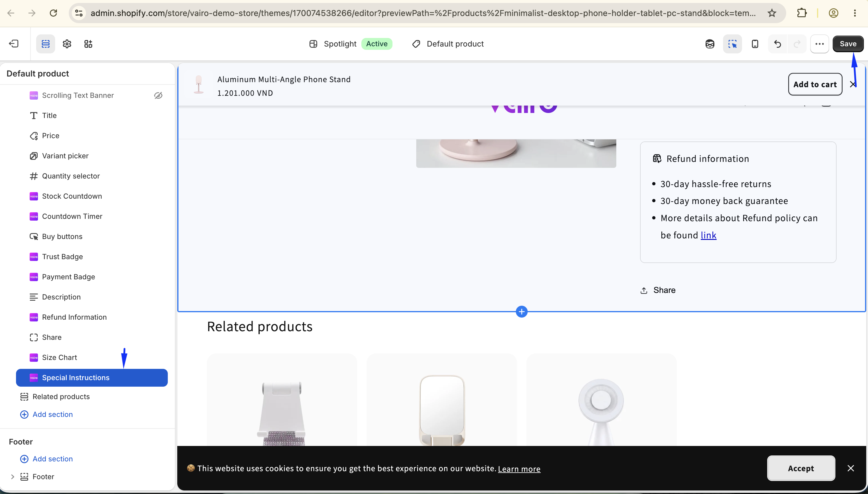Screen dimensions: 868x494
Task: Open Chrome's three-dot menu
Action: coord(855,13)
